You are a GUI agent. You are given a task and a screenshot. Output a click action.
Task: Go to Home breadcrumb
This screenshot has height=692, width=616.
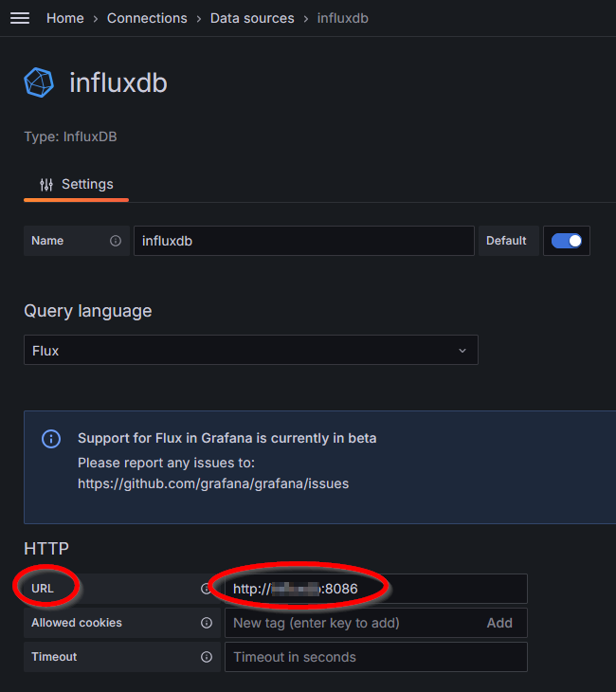(64, 18)
